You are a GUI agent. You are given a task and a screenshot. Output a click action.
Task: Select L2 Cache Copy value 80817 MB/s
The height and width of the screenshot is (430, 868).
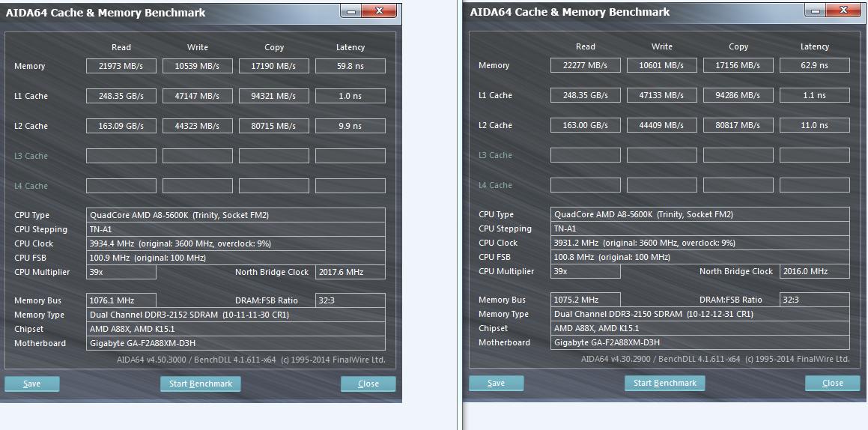coord(738,124)
